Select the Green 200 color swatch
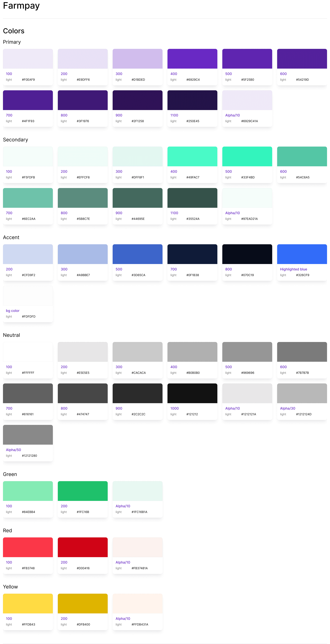Image resolution: width=330 pixels, height=644 pixels. pyautogui.click(x=83, y=491)
